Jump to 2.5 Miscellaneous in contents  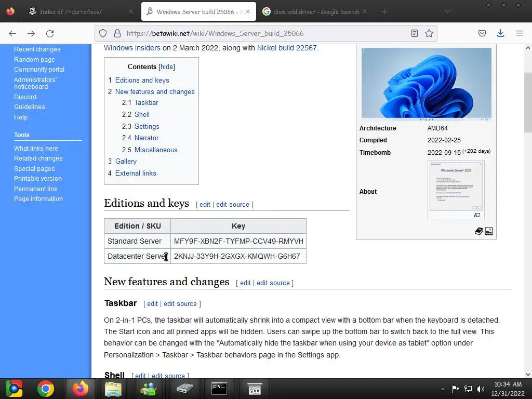(x=156, y=150)
